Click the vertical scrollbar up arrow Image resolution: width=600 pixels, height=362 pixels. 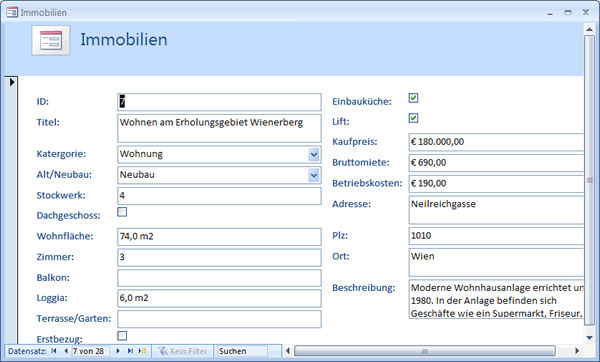tap(589, 29)
